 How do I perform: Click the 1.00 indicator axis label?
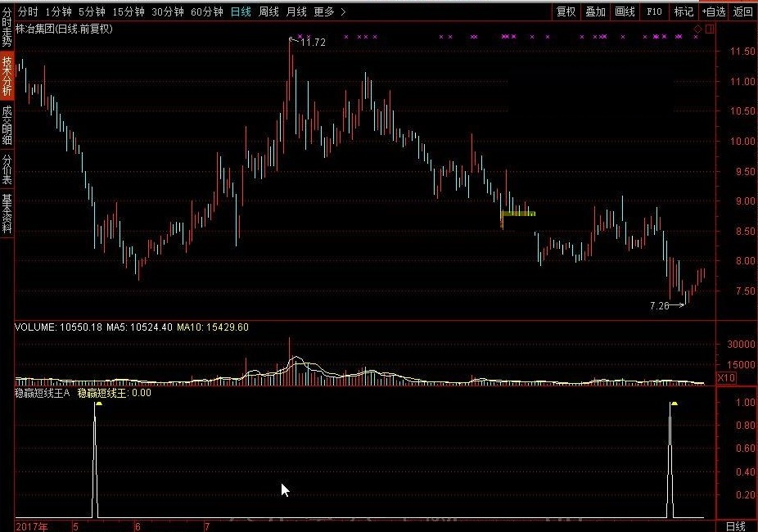point(745,402)
